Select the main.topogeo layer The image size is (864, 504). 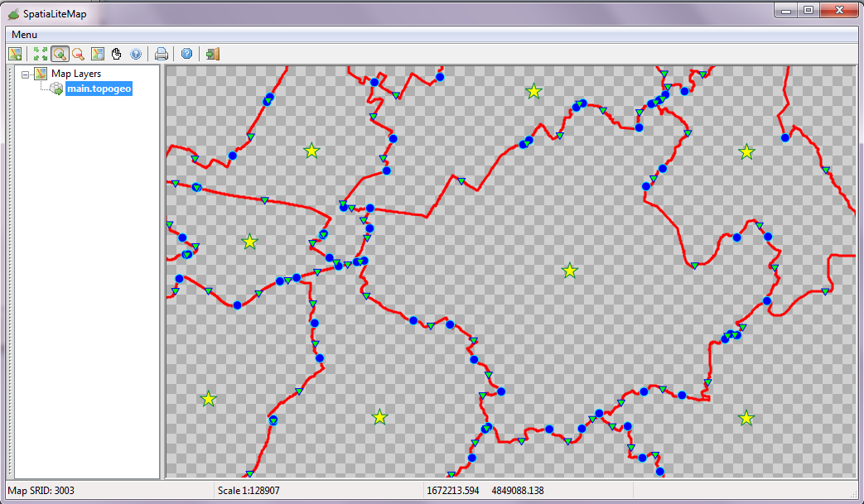pyautogui.click(x=99, y=89)
